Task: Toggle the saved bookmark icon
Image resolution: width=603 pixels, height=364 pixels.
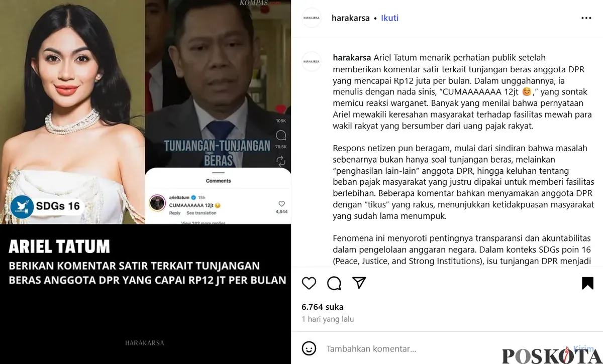Action: pos(587,283)
